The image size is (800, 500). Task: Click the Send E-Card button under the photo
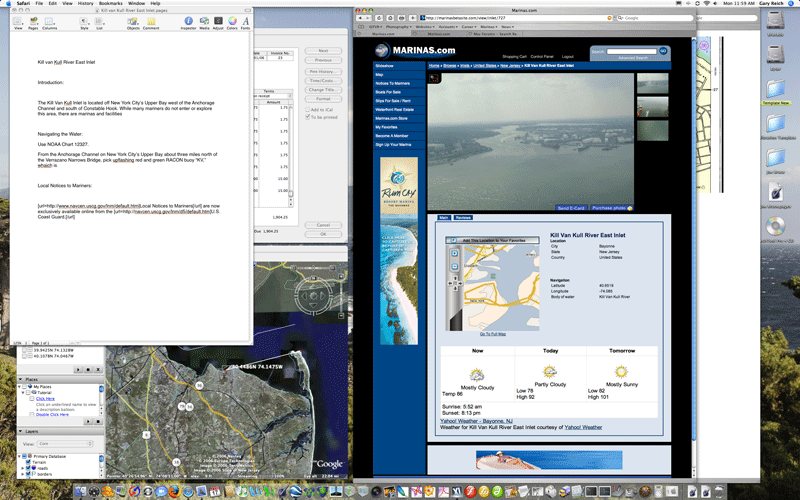click(x=571, y=208)
